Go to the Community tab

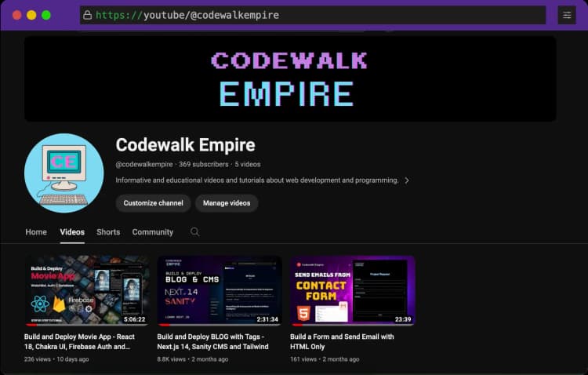pos(152,232)
